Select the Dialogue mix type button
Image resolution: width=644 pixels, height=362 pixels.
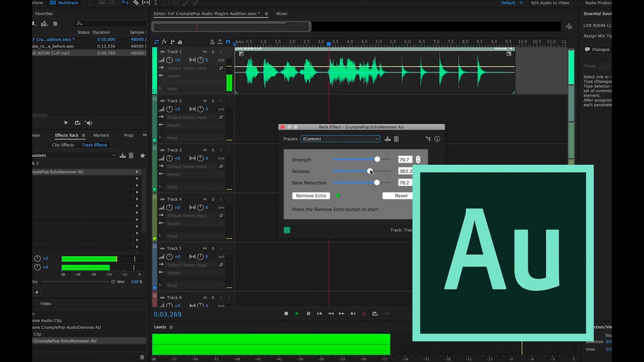point(598,49)
